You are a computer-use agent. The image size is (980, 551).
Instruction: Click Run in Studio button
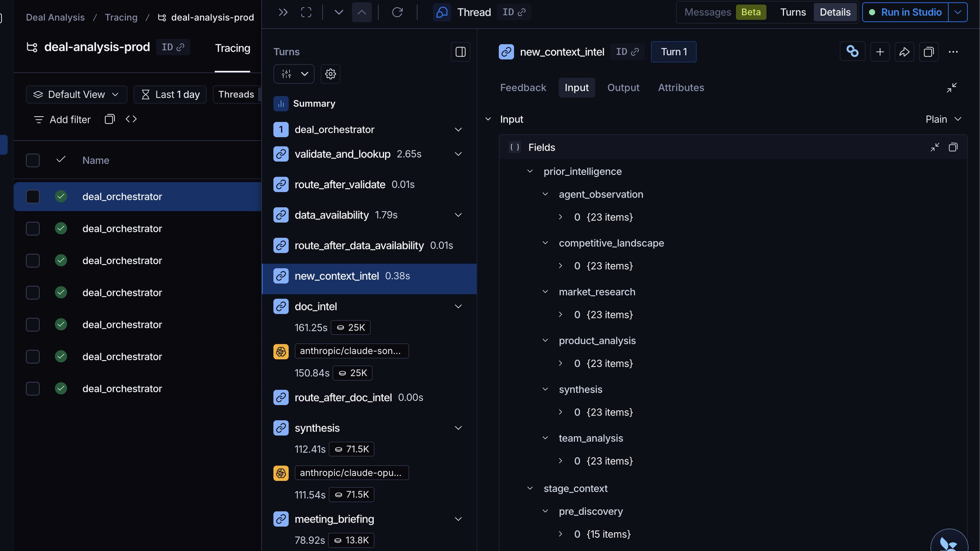point(906,12)
